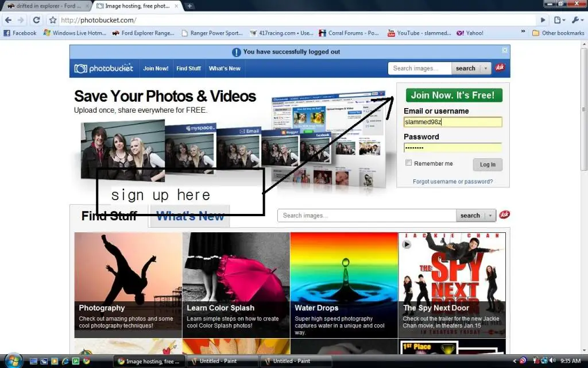Open the Corral Forums bookmark

349,33
